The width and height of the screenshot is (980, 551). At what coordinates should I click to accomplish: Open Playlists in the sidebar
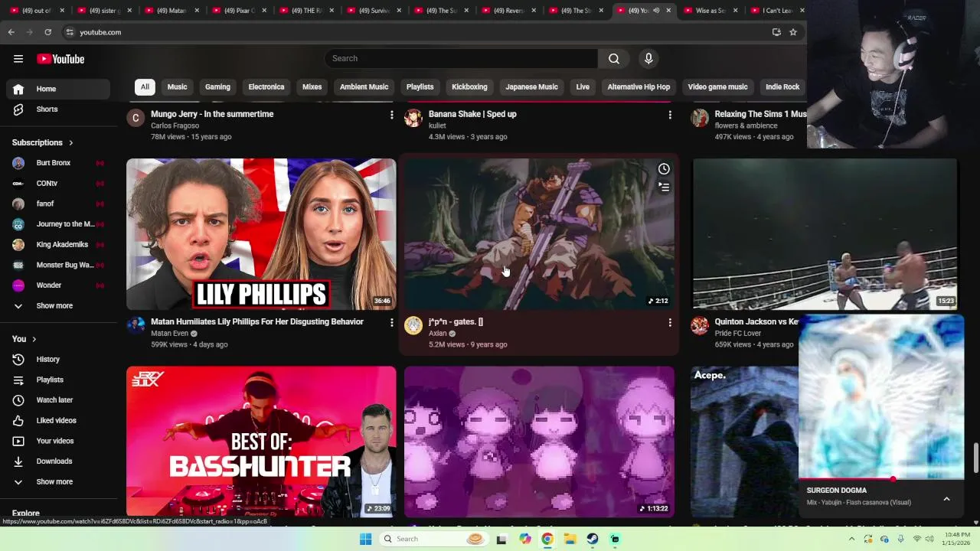click(58, 380)
